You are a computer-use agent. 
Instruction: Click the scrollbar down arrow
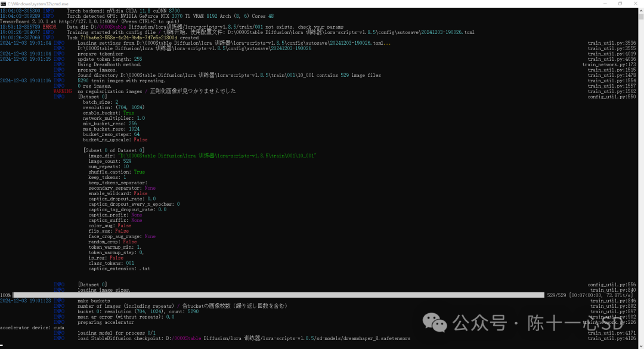click(640, 345)
